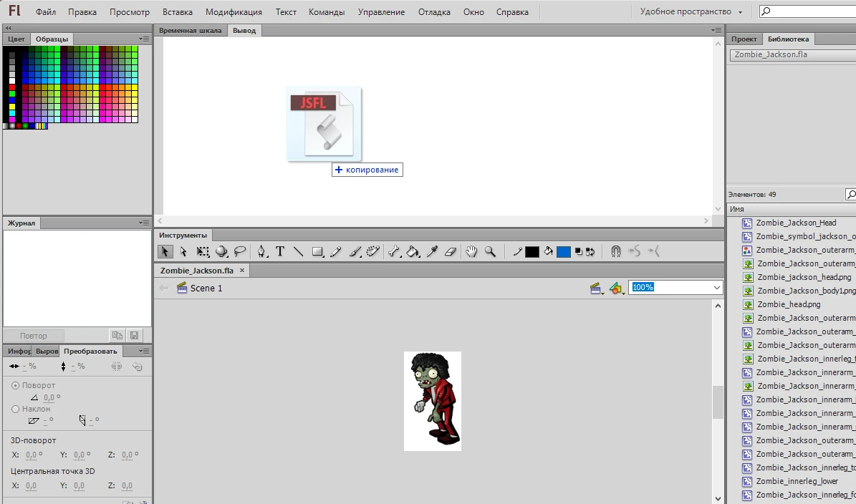The height and width of the screenshot is (504, 856).
Task: Select the Наклон radio button
Action: [16, 409]
